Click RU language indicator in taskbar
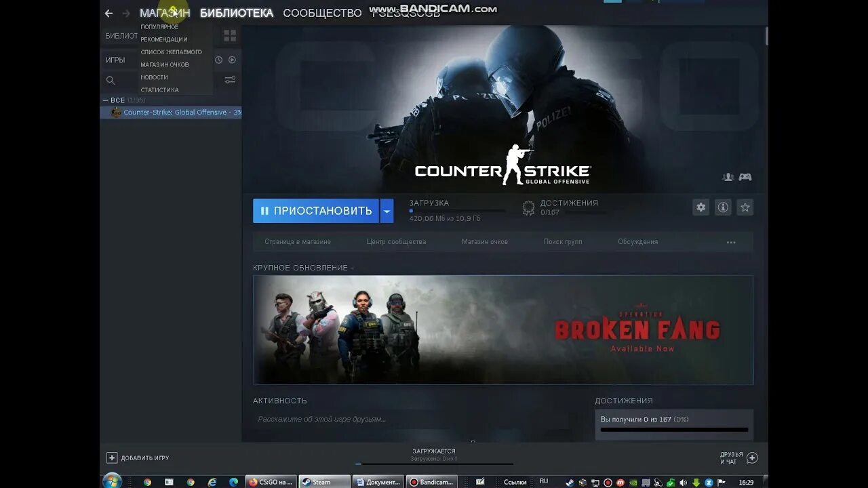The height and width of the screenshot is (488, 868). [544, 481]
